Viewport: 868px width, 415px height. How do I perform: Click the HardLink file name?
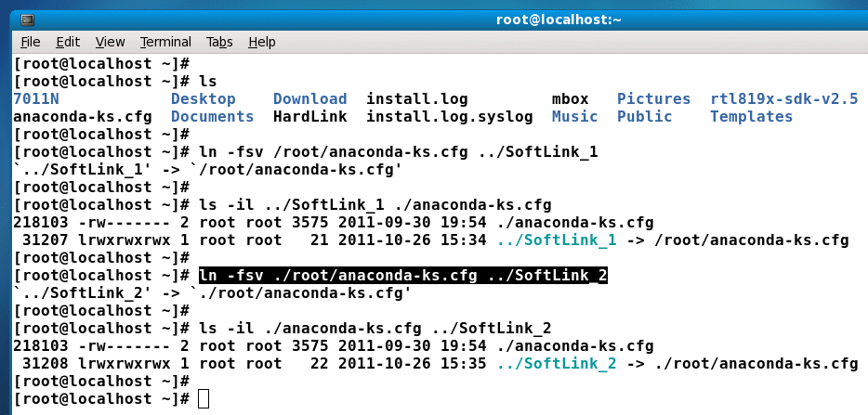(x=310, y=117)
